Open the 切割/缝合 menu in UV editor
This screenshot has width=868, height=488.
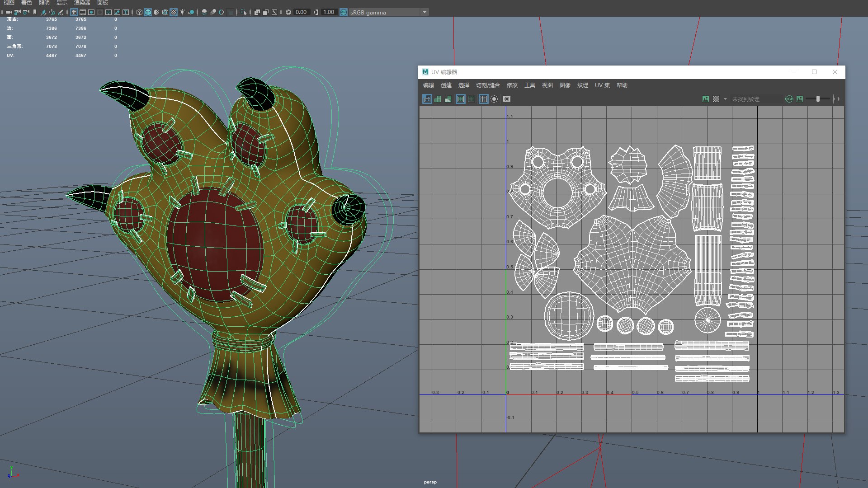click(x=487, y=85)
